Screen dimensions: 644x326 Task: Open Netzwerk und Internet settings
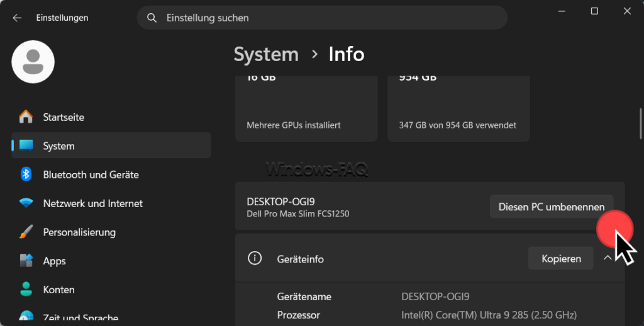pos(111,203)
